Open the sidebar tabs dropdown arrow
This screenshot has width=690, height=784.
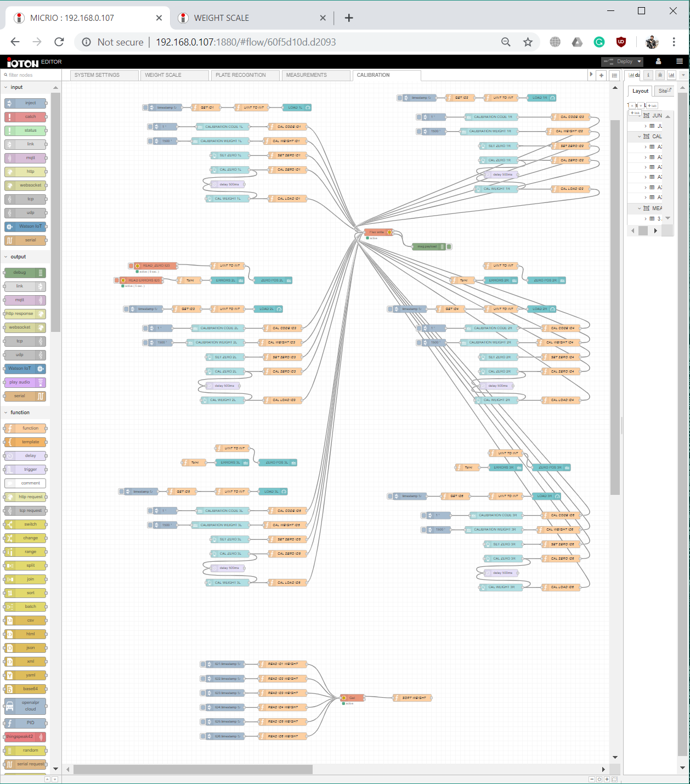click(683, 75)
